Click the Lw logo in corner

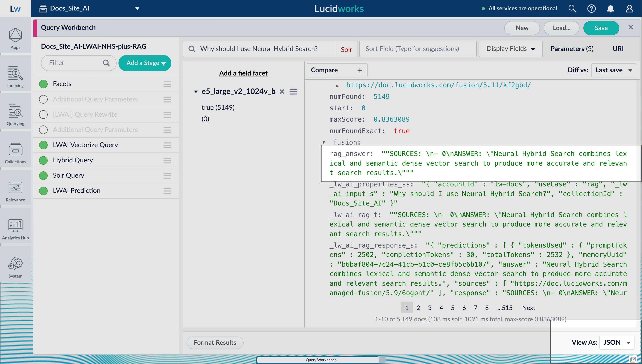(x=15, y=9)
